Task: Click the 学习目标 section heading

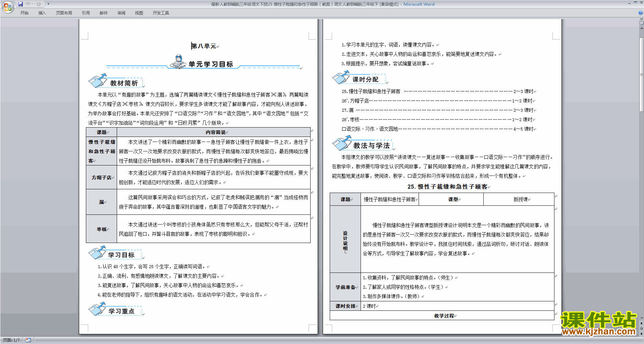Action: point(121,255)
